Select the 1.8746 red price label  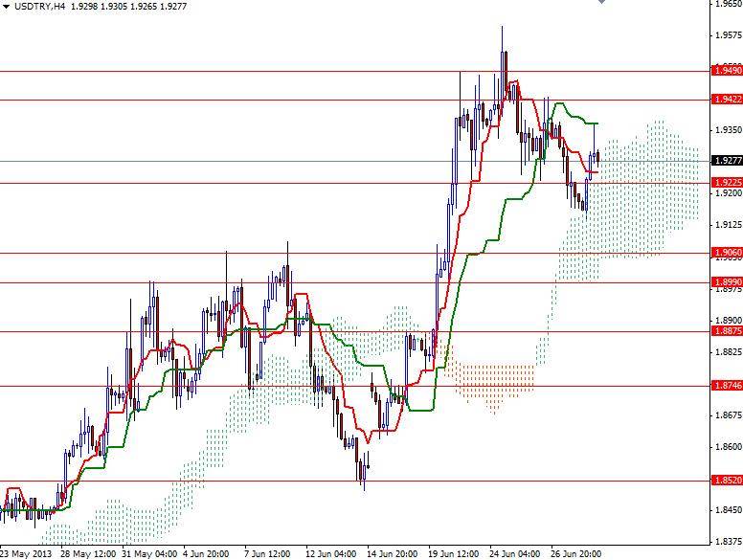pos(728,386)
